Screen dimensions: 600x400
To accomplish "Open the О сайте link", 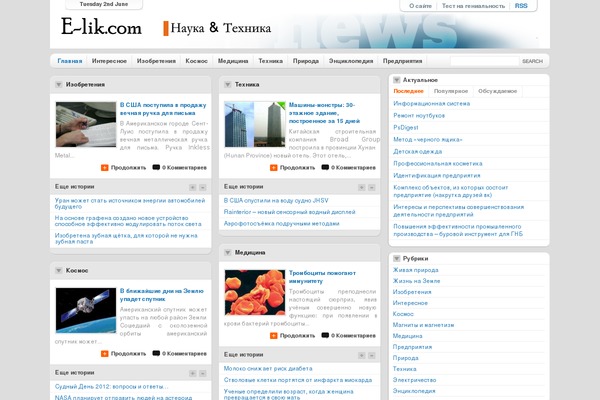I will [420, 6].
